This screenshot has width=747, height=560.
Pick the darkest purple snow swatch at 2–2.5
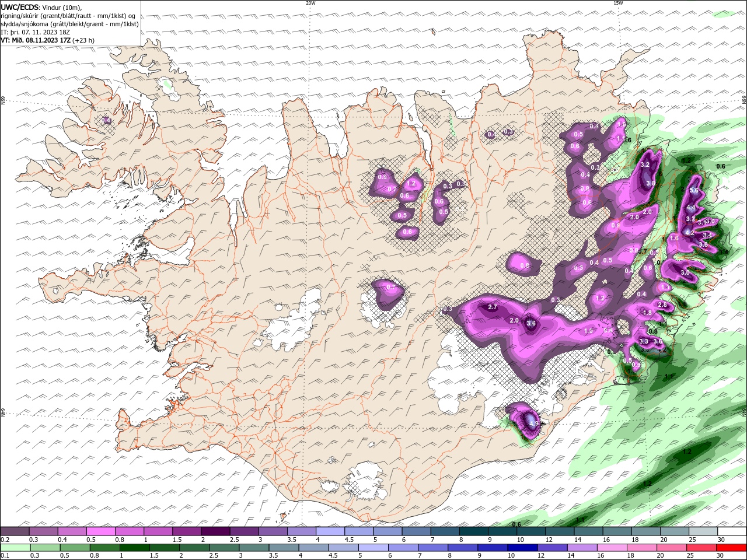point(215,531)
